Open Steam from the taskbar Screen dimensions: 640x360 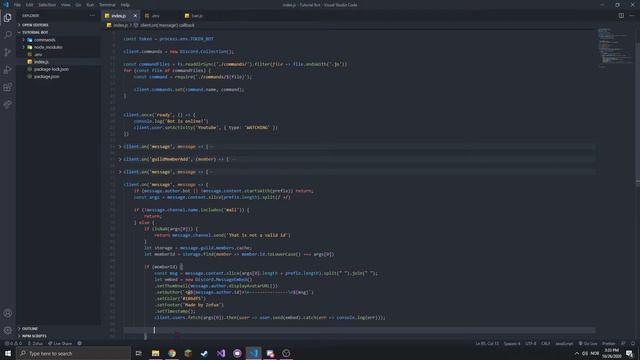[204, 353]
